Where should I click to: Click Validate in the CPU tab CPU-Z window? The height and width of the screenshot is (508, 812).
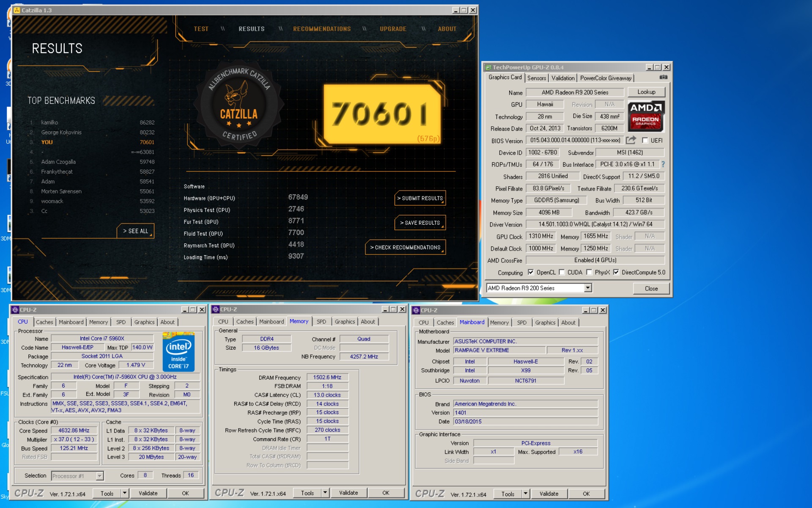(148, 493)
